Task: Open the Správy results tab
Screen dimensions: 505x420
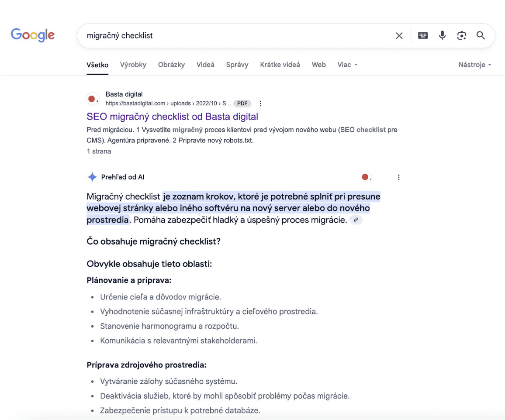Action: [237, 65]
